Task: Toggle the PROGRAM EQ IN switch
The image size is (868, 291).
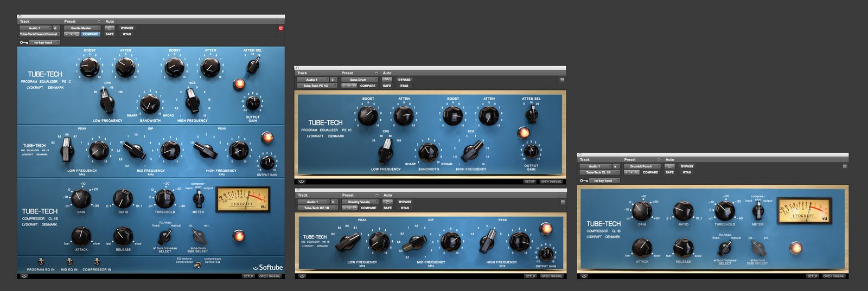Action: click(x=41, y=262)
